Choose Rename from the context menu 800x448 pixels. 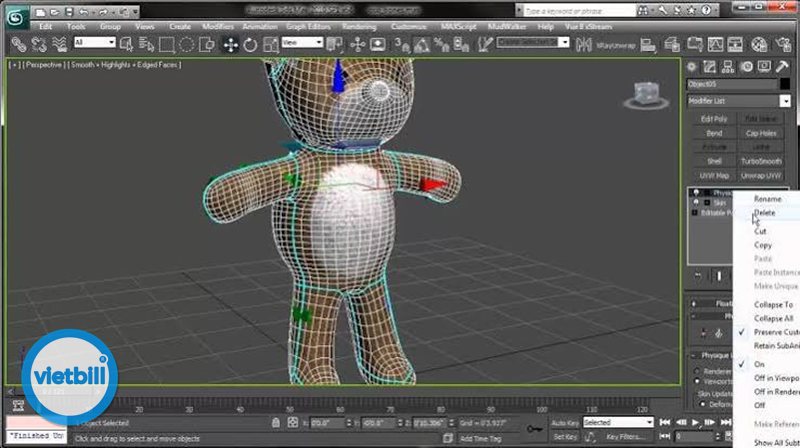[767, 199]
